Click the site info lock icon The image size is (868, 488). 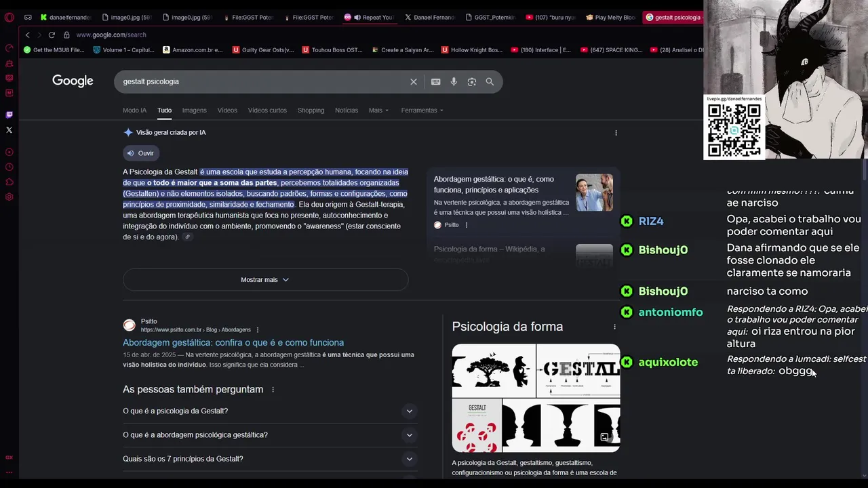point(66,35)
